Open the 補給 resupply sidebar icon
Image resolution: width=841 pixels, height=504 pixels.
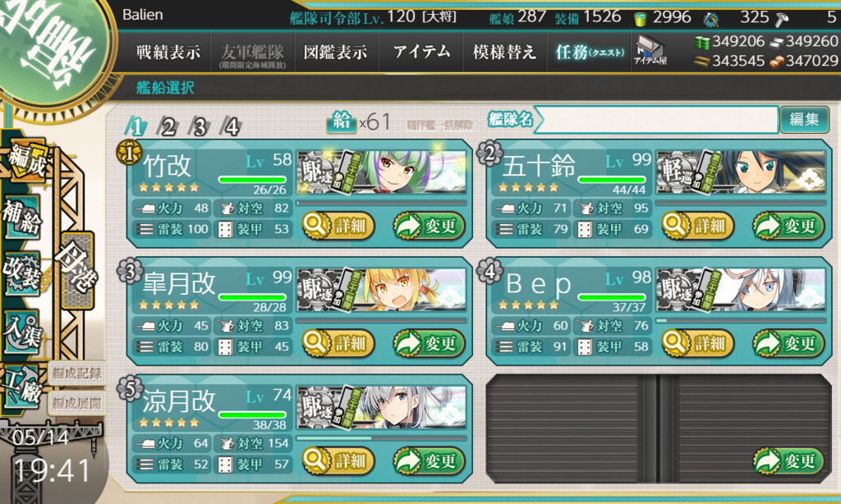pyautogui.click(x=22, y=218)
